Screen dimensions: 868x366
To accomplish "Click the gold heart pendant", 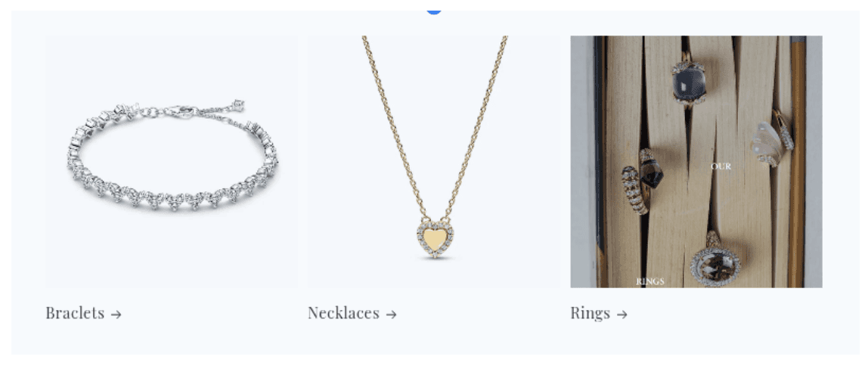I will pos(435,240).
